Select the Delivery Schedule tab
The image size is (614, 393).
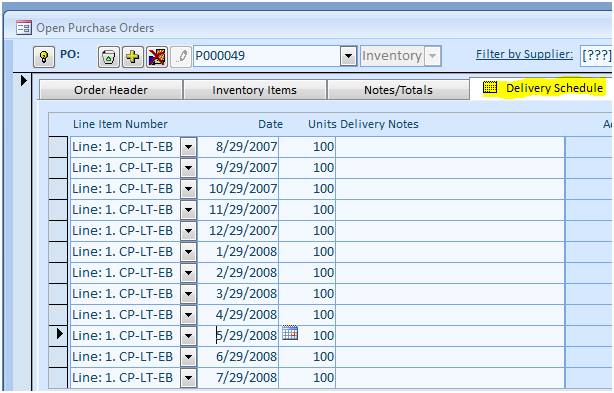click(544, 88)
